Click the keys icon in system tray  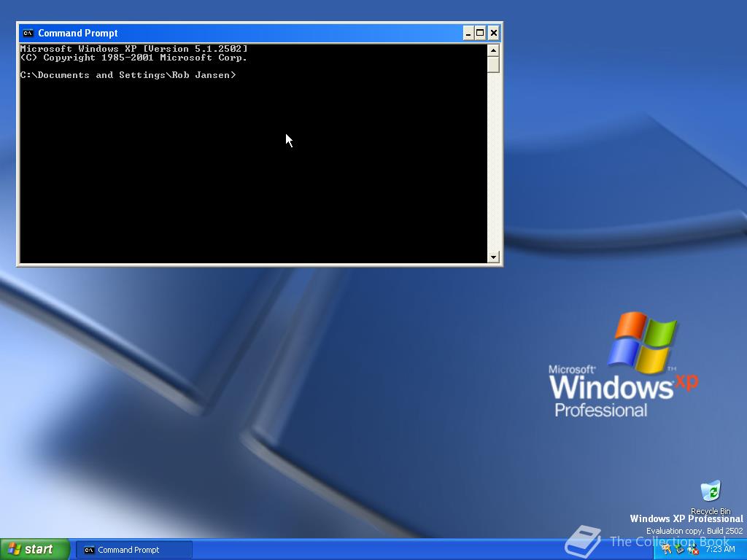[666, 550]
